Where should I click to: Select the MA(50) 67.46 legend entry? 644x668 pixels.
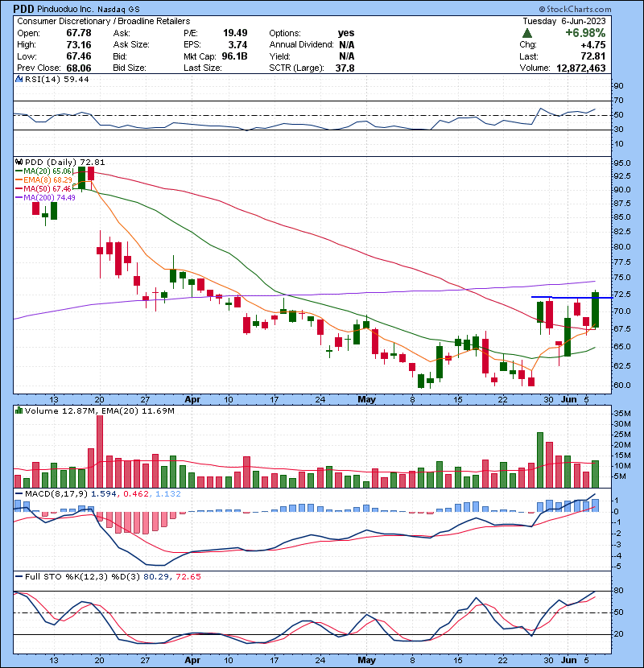coord(44,188)
